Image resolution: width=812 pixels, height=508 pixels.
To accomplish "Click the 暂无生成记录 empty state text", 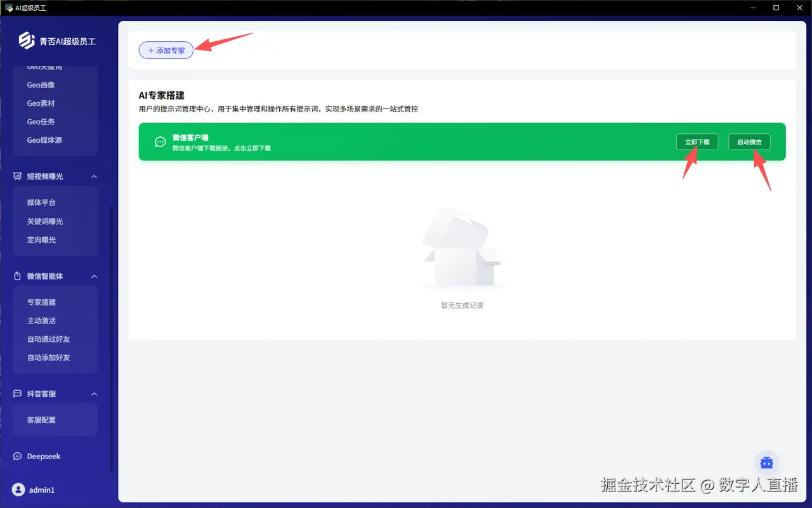I will pos(462,306).
